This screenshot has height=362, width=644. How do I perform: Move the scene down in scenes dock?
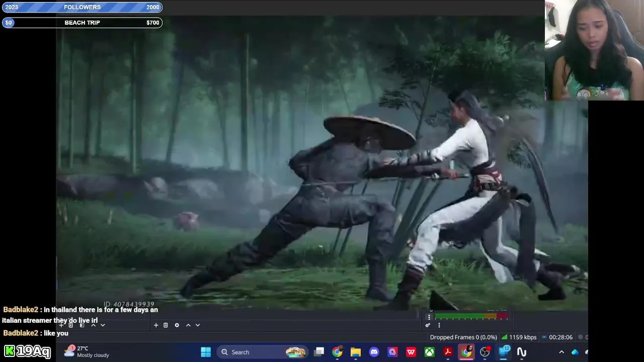pyautogui.click(x=103, y=325)
